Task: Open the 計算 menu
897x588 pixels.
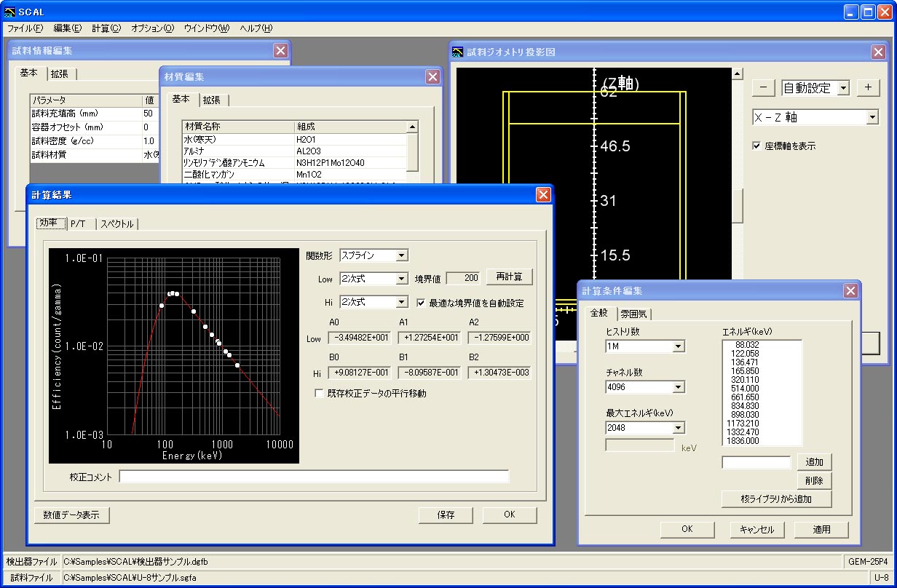Action: tap(106, 28)
